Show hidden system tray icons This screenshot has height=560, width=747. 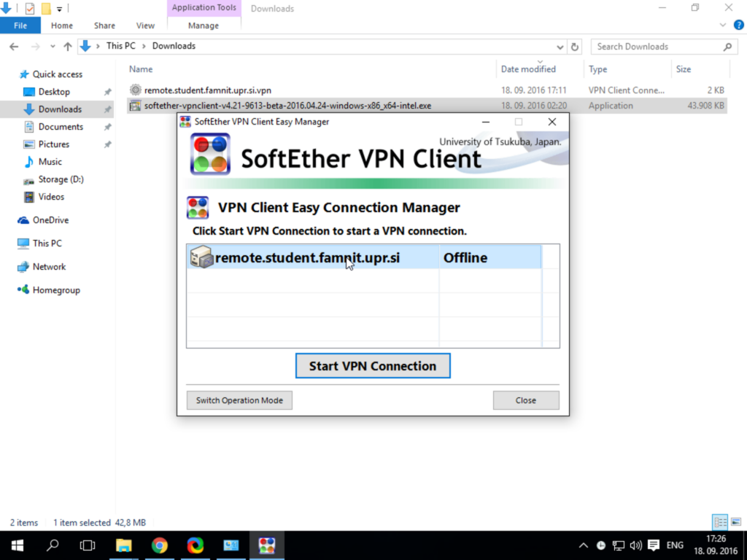pyautogui.click(x=583, y=545)
